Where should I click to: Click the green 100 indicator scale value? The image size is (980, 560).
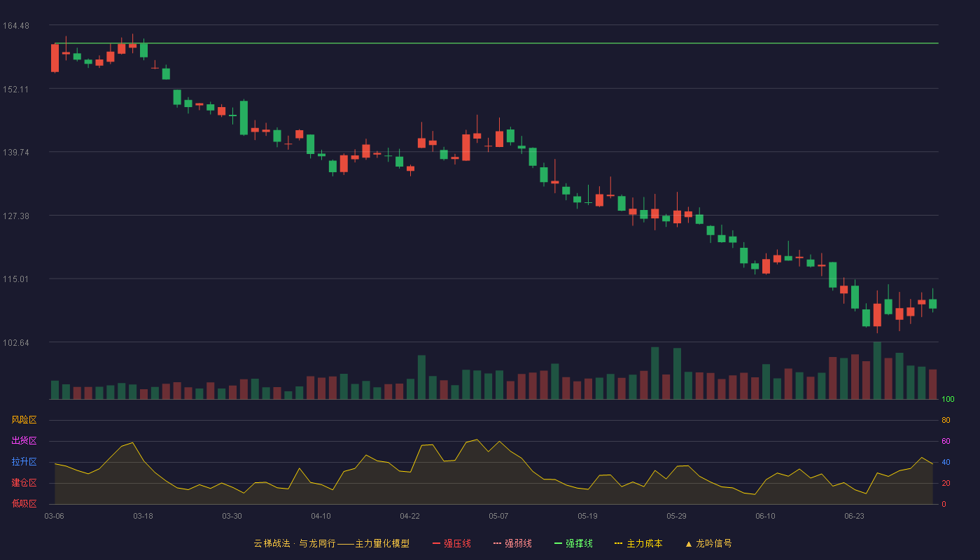point(948,400)
